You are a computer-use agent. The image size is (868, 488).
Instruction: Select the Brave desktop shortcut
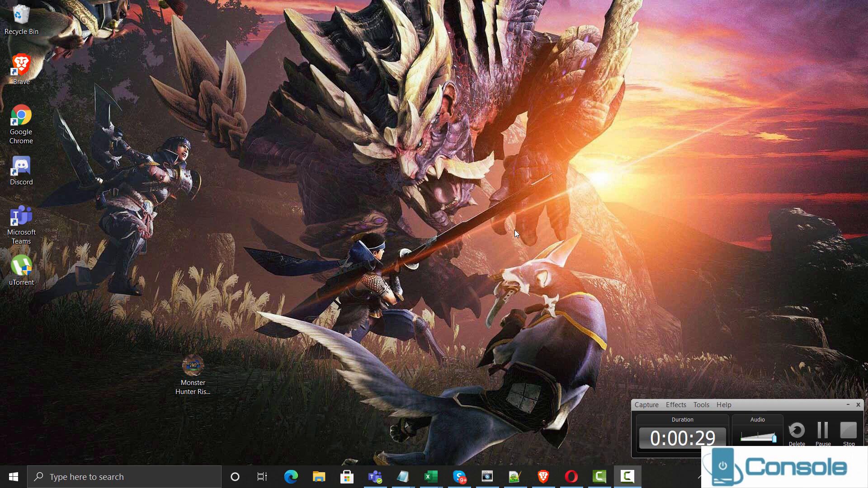point(21,70)
